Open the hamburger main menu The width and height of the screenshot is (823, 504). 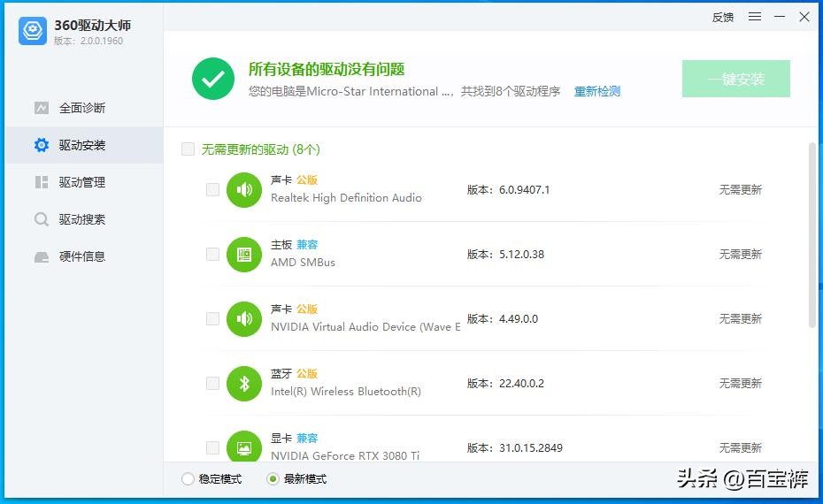(755, 17)
